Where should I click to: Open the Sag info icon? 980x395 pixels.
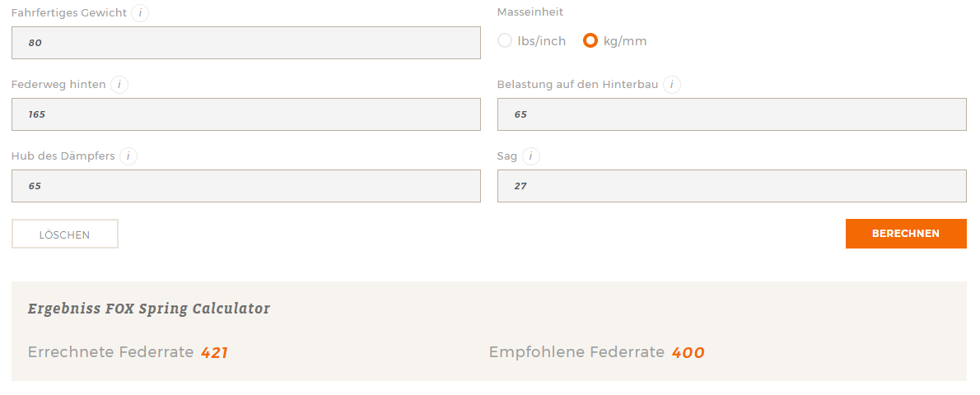[531, 156]
